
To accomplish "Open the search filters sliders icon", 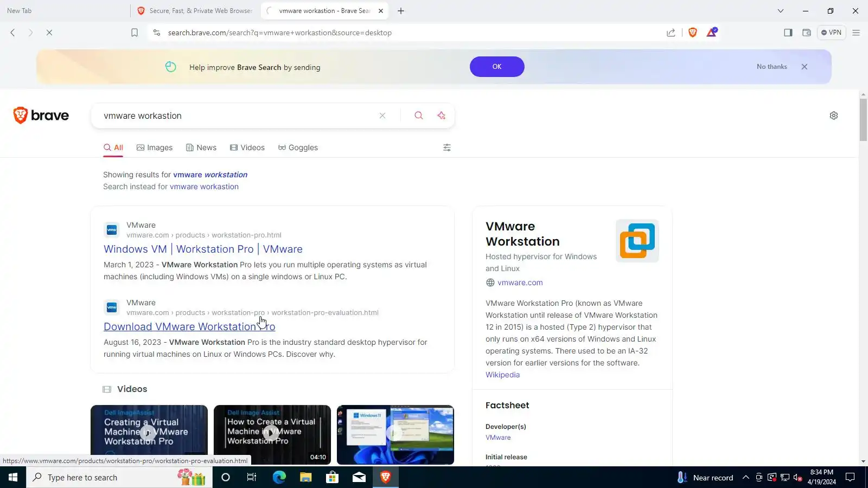I will click(x=447, y=147).
